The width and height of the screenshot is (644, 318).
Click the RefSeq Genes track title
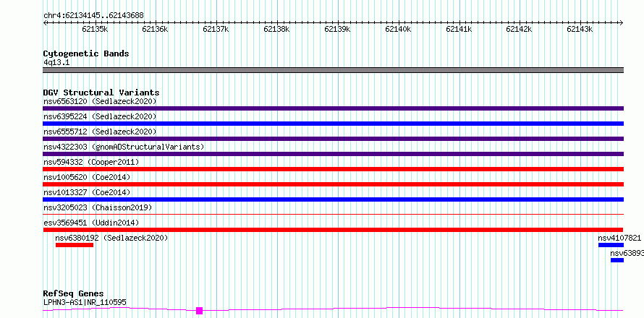pos(73,293)
